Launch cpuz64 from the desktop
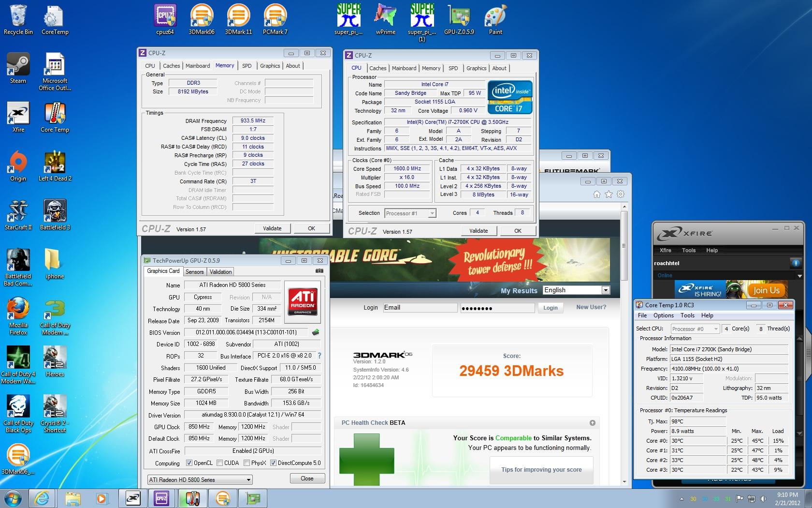This screenshot has width=812, height=508. 165,19
